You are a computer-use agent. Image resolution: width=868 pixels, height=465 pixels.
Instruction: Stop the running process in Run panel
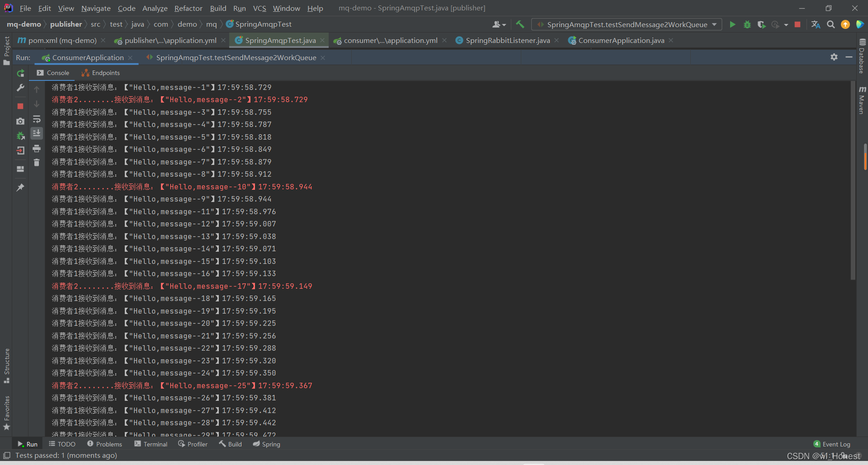click(x=20, y=106)
